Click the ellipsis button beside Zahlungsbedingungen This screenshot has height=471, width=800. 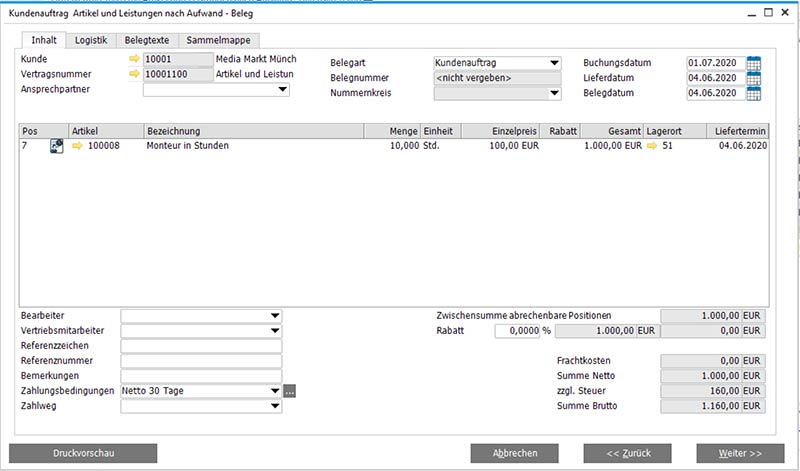[x=290, y=391]
